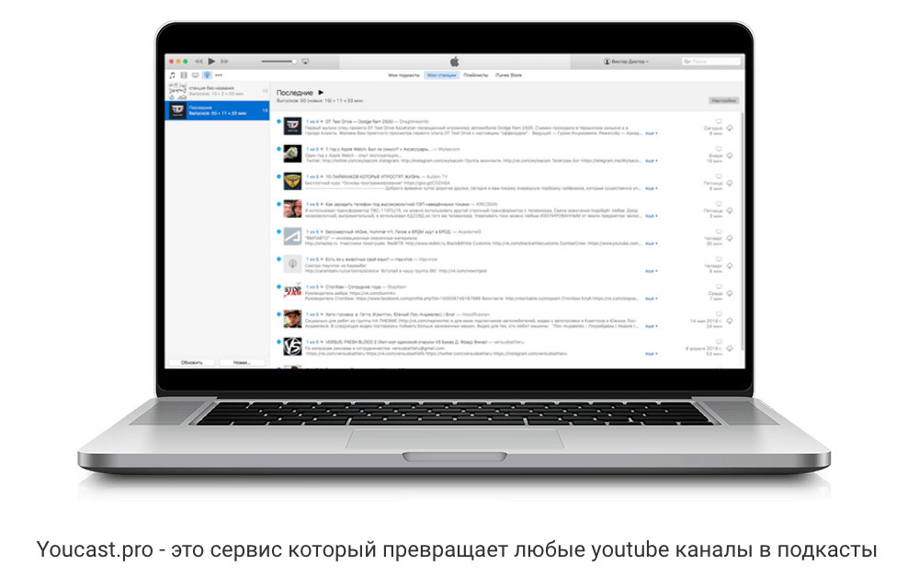This screenshot has height=588, width=919.
Task: Open the AcademeG episode artwork
Action: tap(292, 237)
